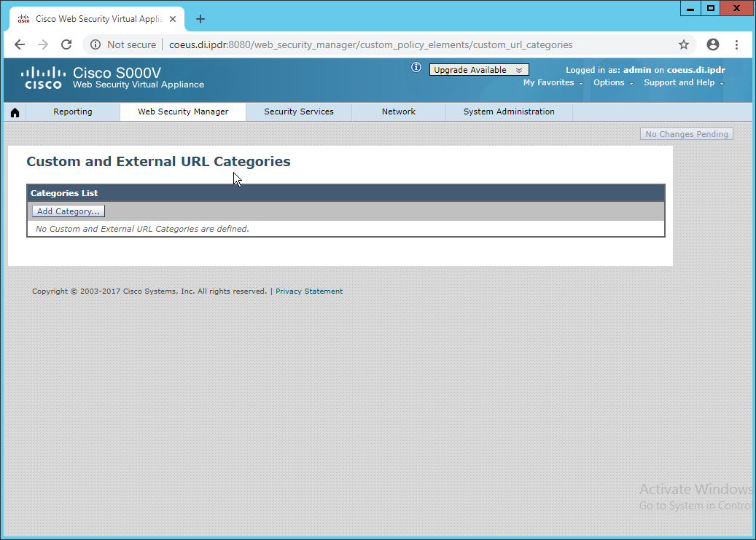The image size is (756, 540).
Task: Open the Privacy Statement link
Action: (x=309, y=291)
